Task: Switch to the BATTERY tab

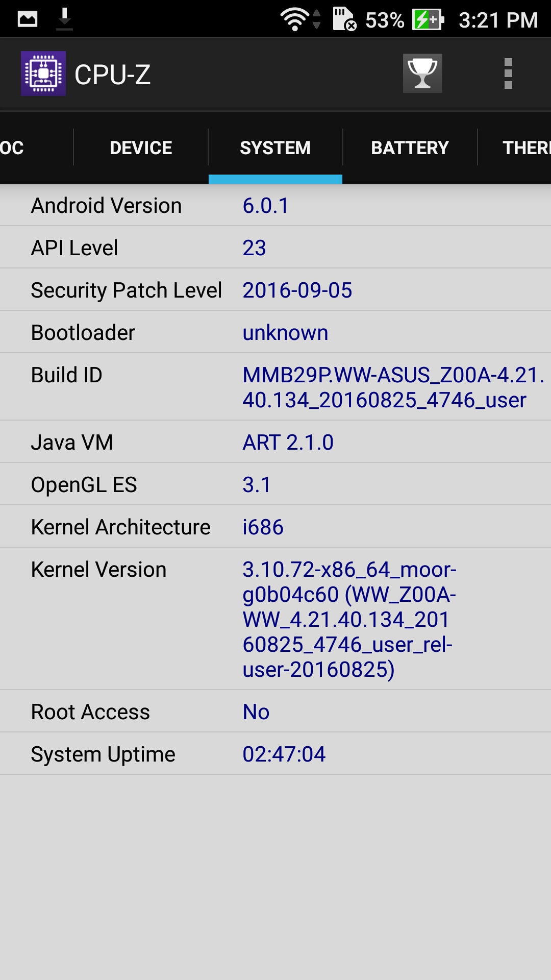Action: (410, 148)
